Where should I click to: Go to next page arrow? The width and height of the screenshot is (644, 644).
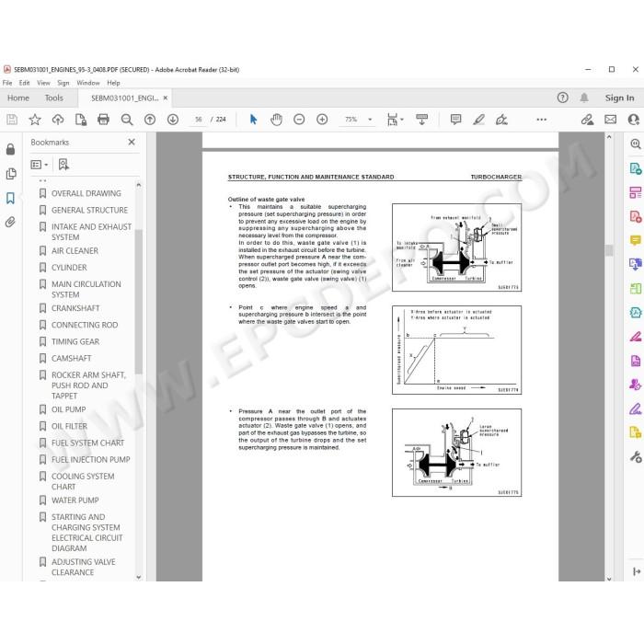173,120
